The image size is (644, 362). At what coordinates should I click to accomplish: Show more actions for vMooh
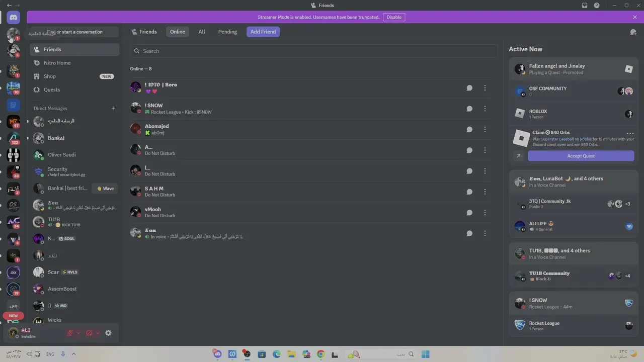[485, 213]
